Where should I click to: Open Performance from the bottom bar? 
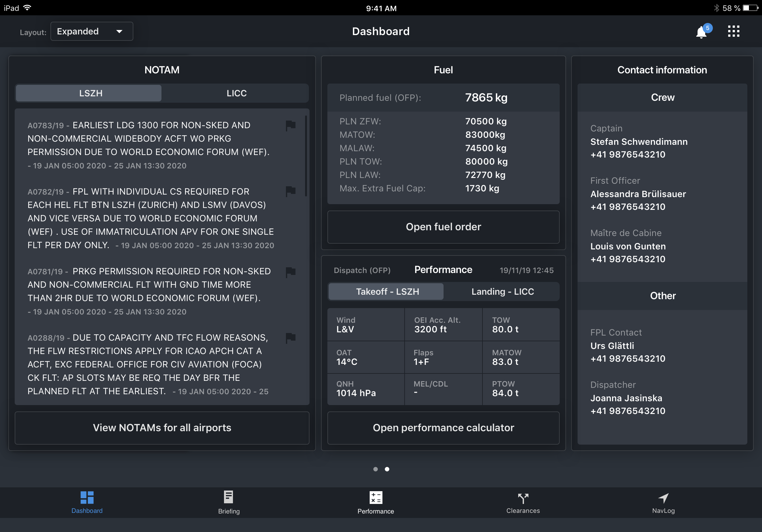pyautogui.click(x=376, y=502)
